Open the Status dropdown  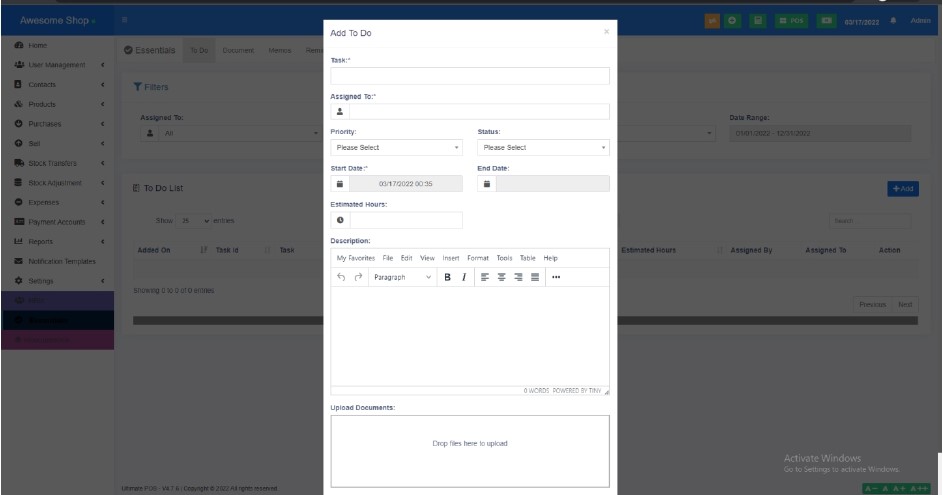pyautogui.click(x=543, y=147)
